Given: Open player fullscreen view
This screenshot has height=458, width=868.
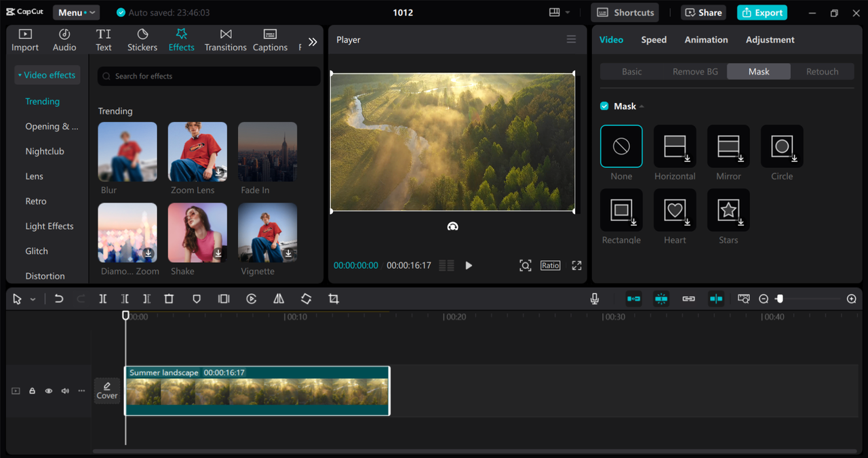Looking at the screenshot, I should coord(576,266).
